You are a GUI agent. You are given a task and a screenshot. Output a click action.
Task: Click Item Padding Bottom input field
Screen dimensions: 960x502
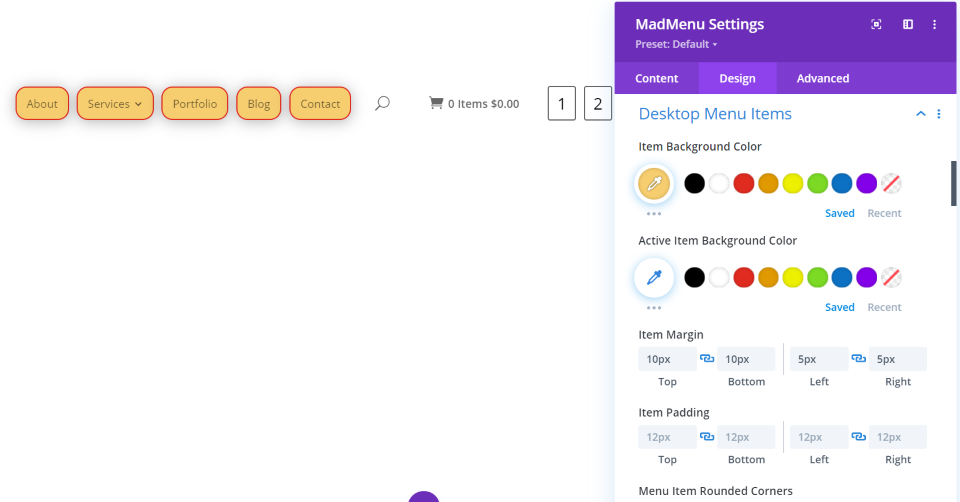pos(746,436)
